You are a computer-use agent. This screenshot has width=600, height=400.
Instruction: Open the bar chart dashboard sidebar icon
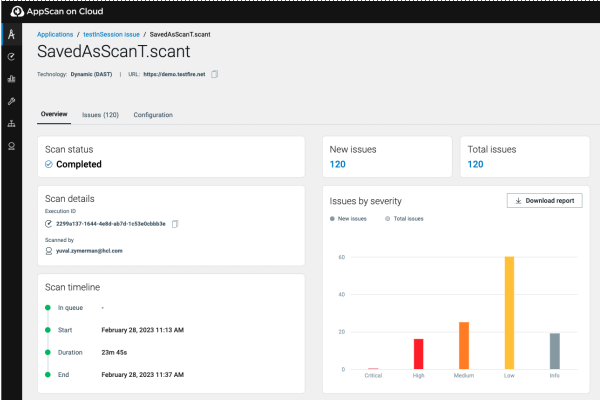(x=11, y=79)
